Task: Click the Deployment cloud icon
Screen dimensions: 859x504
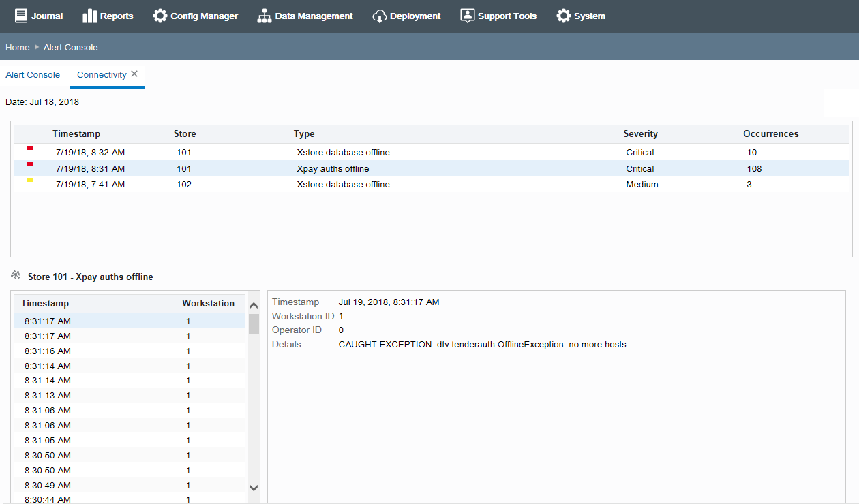Action: click(380, 16)
